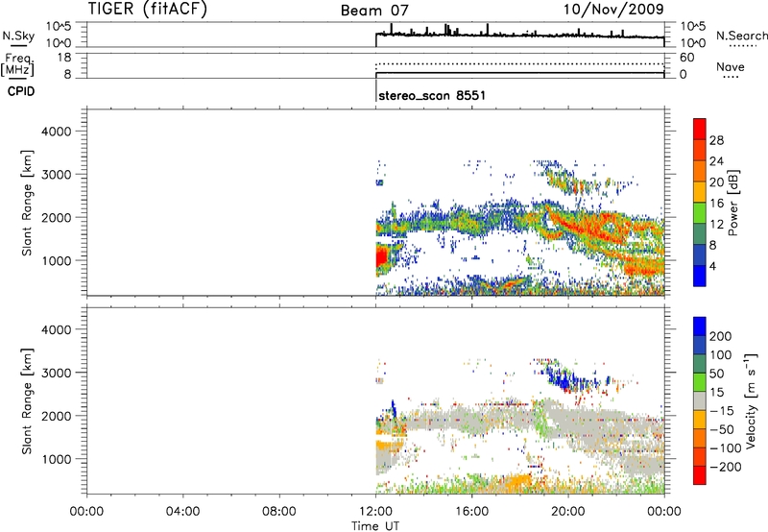768x532 pixels.
Task: Click the N.Search legend label
Action: [741, 36]
